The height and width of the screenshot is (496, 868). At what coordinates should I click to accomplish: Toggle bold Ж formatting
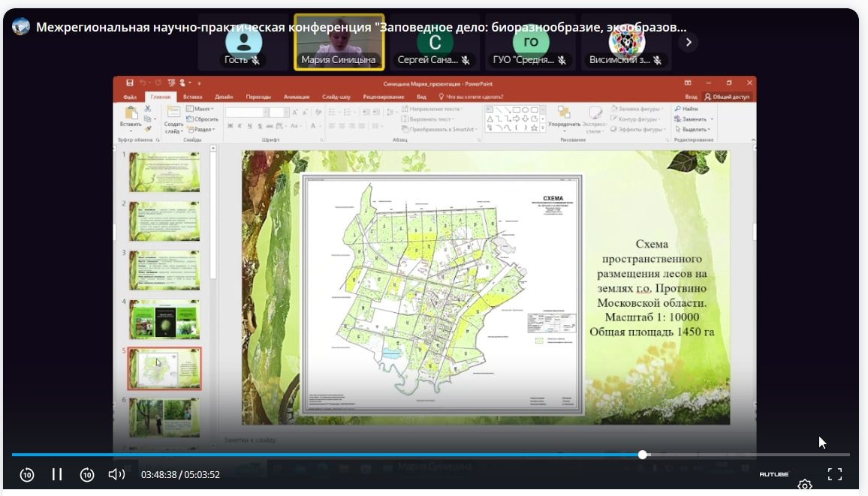click(230, 126)
